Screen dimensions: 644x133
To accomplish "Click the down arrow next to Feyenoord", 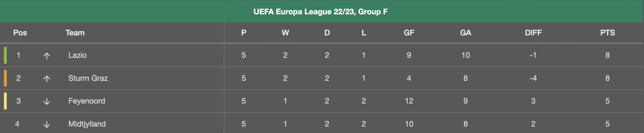I will tap(47, 101).
